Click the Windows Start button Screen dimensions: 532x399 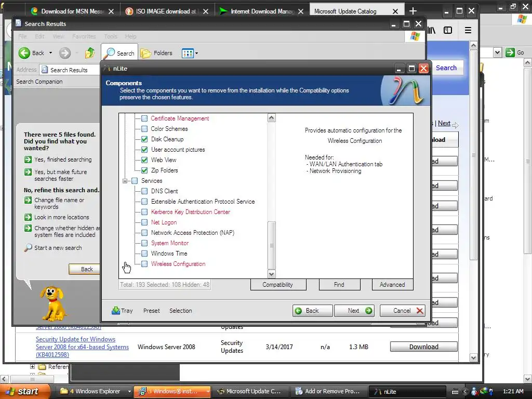tap(24, 391)
